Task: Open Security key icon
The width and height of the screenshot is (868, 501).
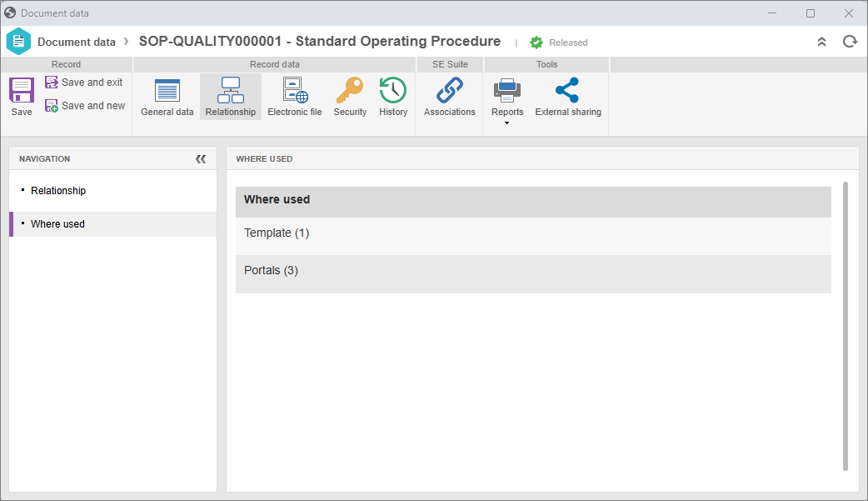Action: click(x=350, y=97)
